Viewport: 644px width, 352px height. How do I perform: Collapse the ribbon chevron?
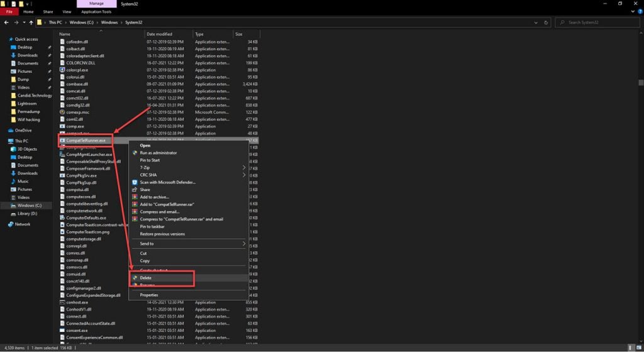point(633,12)
